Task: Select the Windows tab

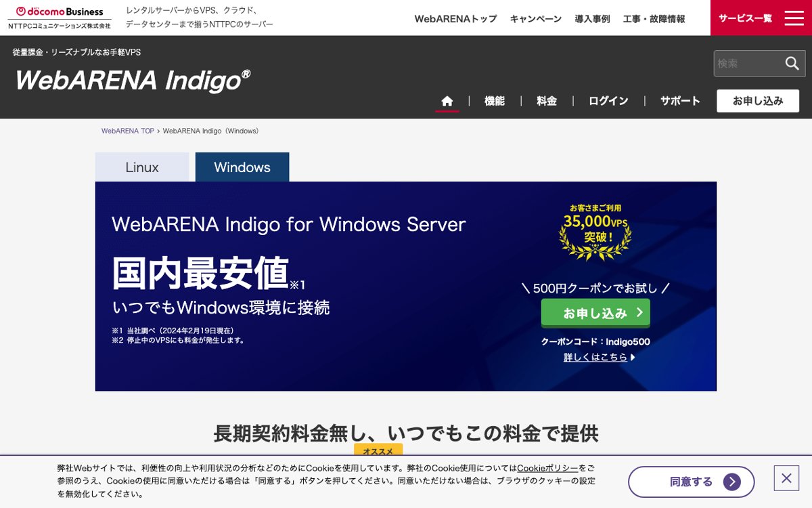Action: tap(242, 167)
